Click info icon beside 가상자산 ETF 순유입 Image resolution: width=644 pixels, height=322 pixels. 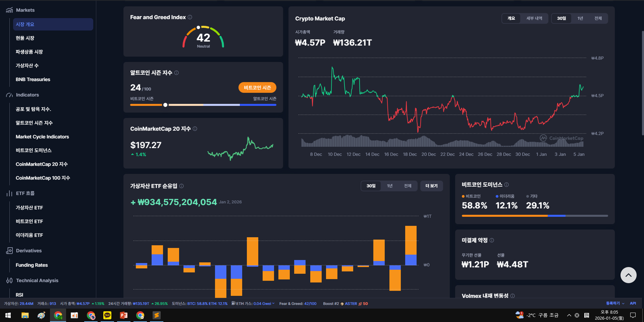182,186
